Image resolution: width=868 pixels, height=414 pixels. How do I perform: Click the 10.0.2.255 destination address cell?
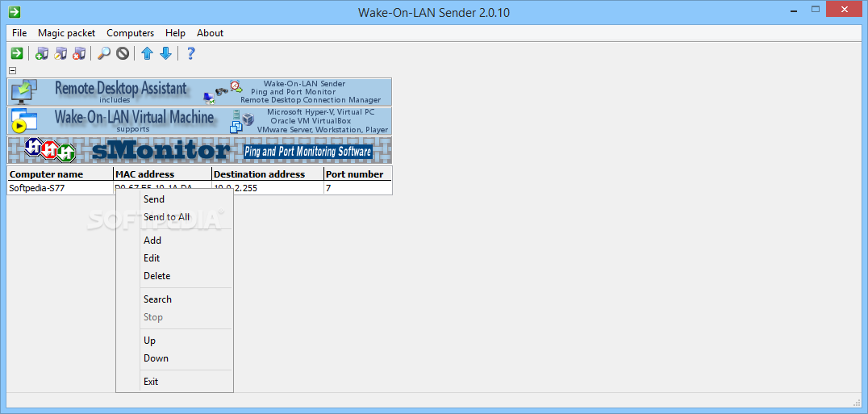[267, 187]
